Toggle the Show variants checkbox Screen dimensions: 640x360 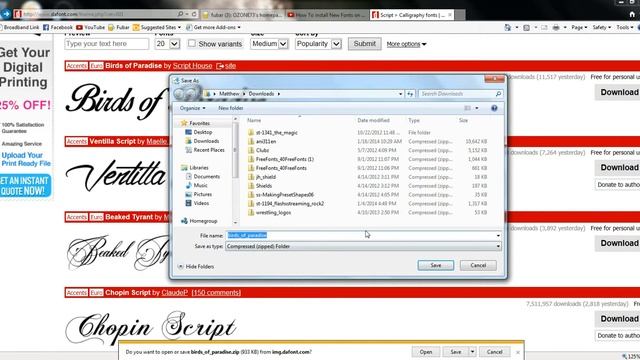coord(191,43)
